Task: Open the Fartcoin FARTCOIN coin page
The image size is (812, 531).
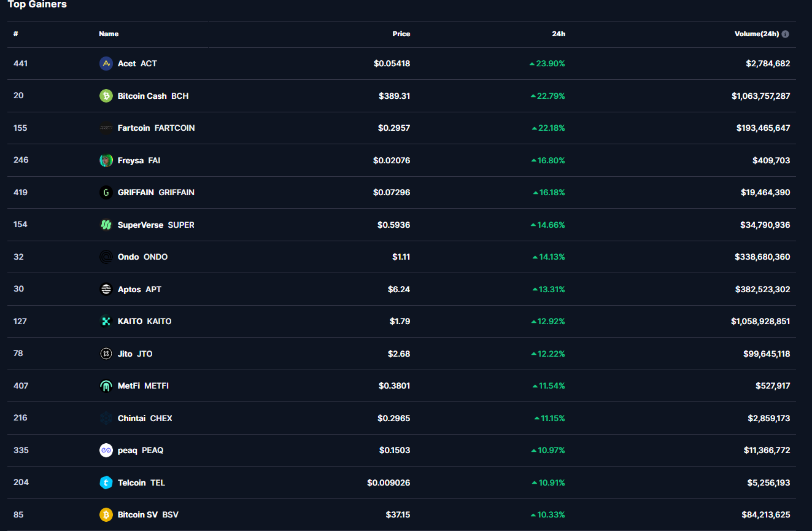Action: click(156, 128)
